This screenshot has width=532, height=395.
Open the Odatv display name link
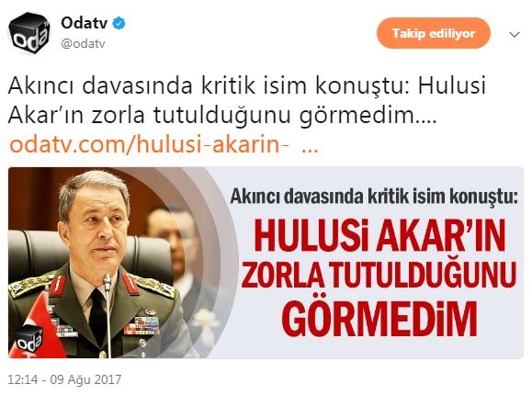85,23
